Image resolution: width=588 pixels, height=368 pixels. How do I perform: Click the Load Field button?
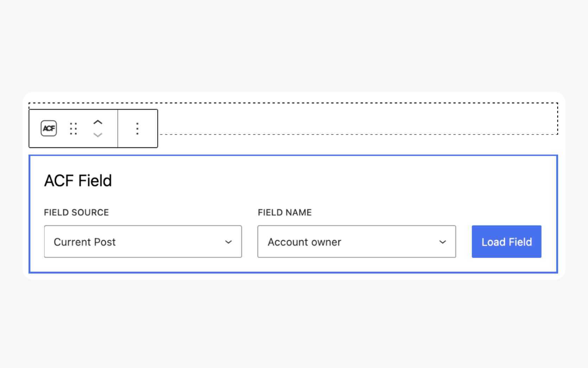506,241
